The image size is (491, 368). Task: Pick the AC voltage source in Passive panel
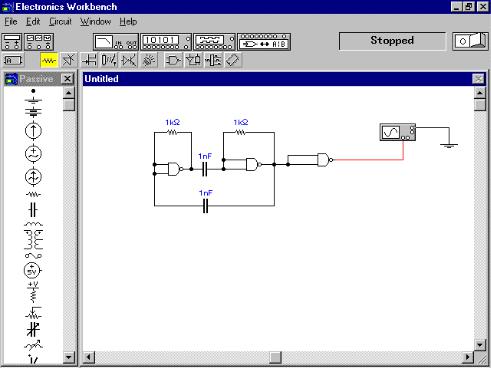(x=33, y=154)
